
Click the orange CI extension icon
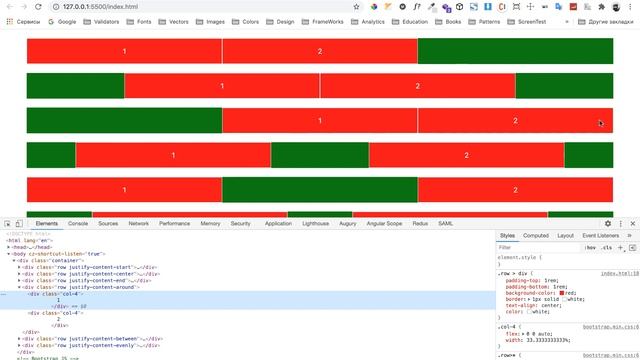pyautogui.click(x=502, y=7)
